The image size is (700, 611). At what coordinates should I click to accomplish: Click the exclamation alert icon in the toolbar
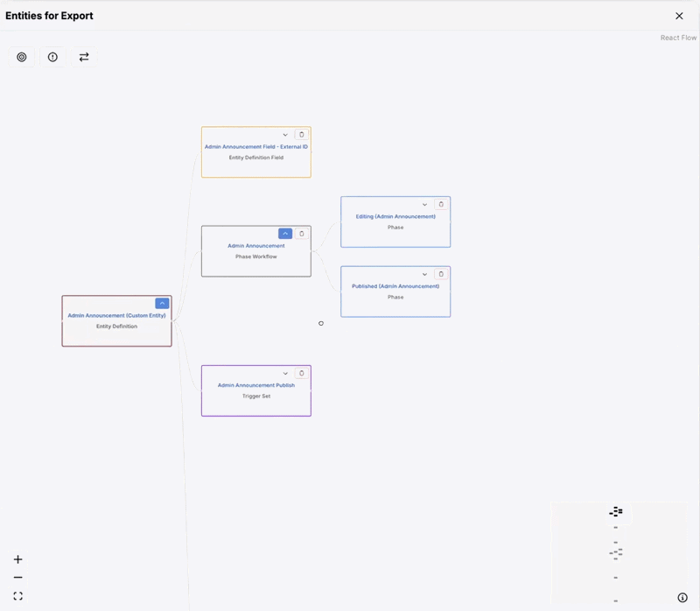tap(52, 57)
